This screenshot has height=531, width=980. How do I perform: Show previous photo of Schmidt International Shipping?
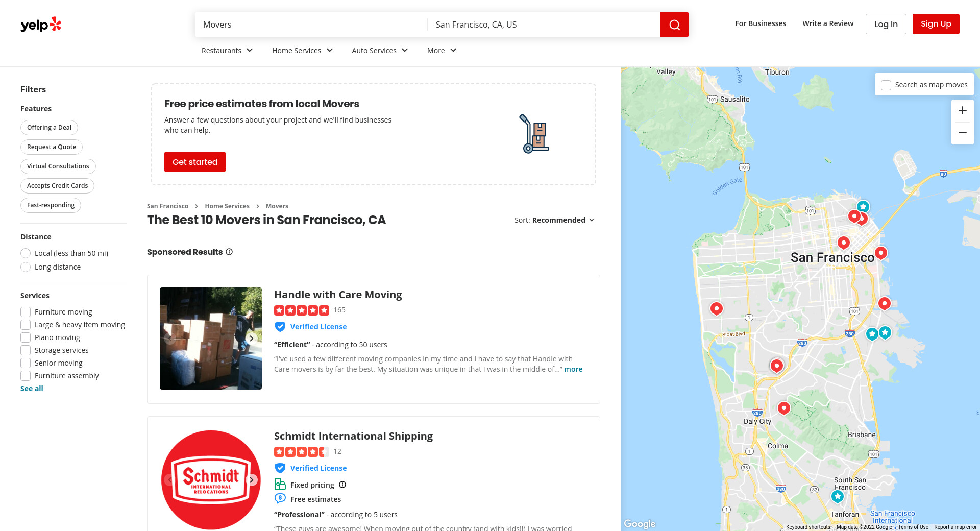tap(170, 480)
